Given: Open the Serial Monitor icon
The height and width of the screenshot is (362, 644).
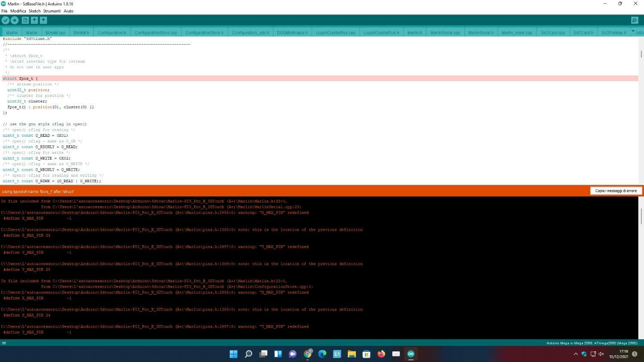Looking at the screenshot, I should (x=635, y=20).
